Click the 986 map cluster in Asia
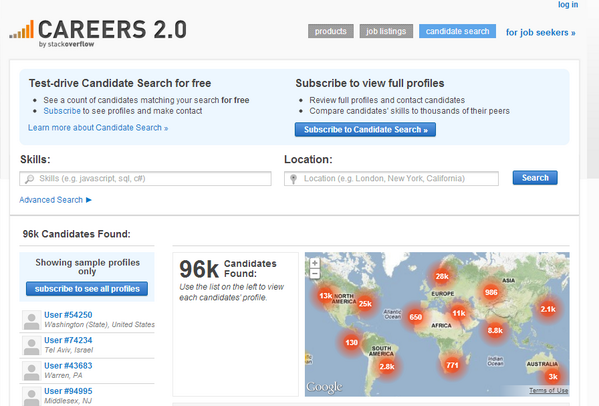 491,292
